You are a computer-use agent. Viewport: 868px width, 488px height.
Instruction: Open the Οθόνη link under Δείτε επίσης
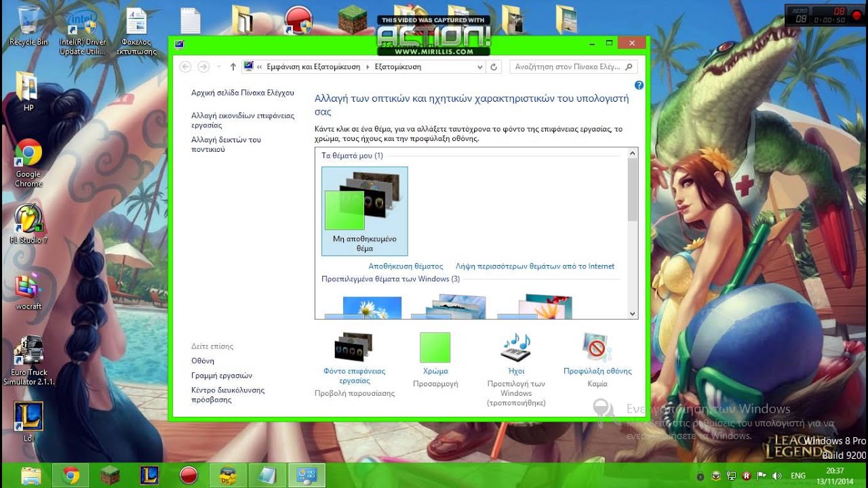point(203,361)
